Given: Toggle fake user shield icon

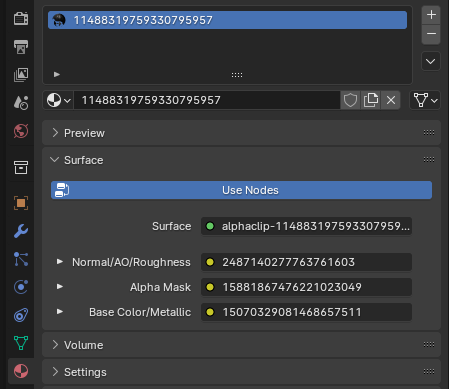Looking at the screenshot, I should click(350, 100).
